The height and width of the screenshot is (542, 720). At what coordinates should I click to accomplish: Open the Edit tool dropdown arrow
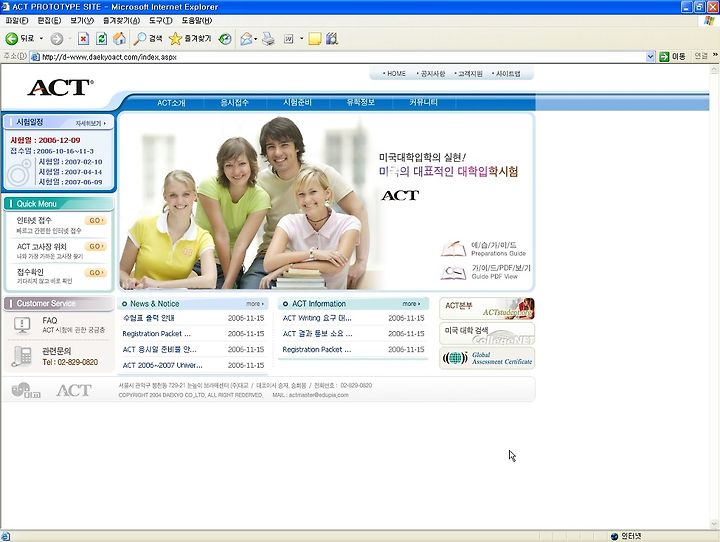pyautogui.click(x=302, y=39)
